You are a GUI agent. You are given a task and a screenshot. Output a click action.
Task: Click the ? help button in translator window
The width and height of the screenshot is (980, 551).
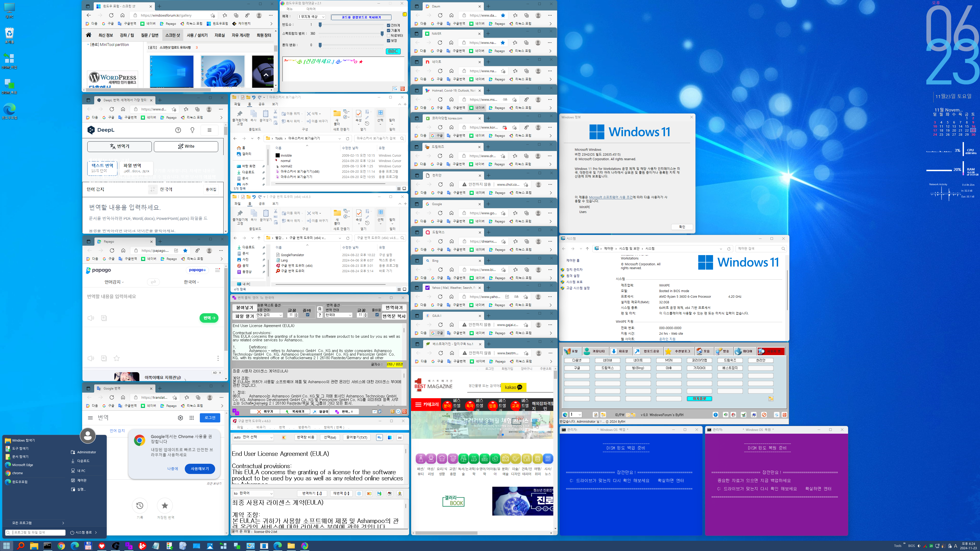pos(320,315)
